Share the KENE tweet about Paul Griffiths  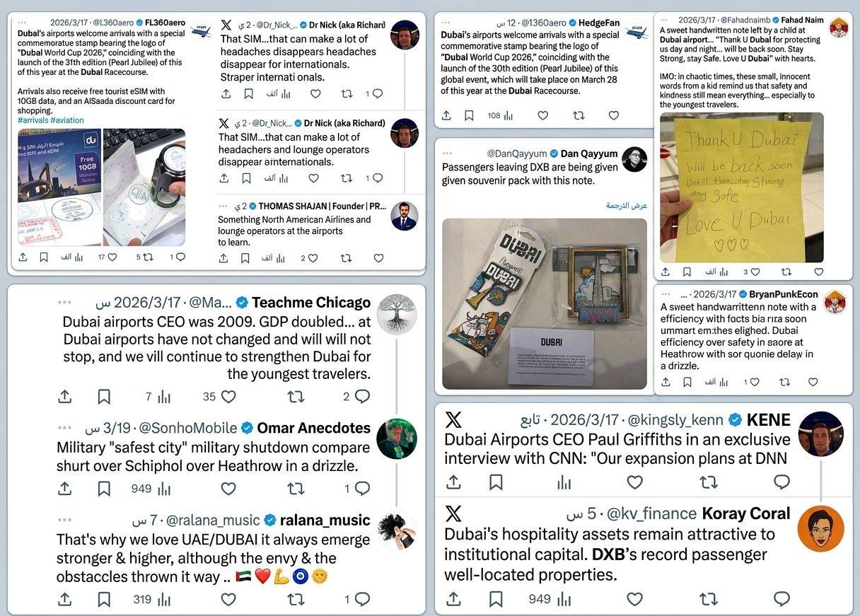[454, 482]
